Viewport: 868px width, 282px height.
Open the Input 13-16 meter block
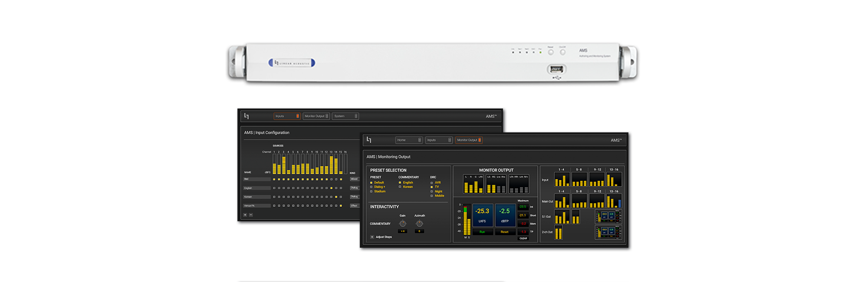tap(614, 180)
